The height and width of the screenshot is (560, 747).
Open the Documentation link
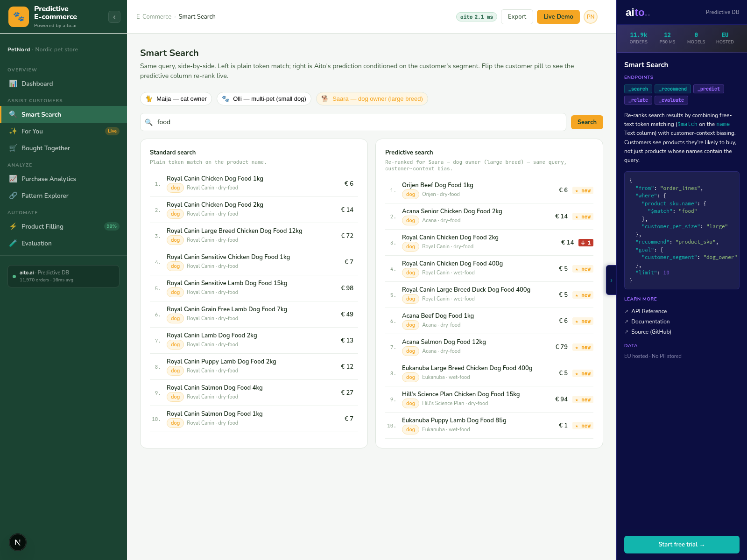tap(650, 322)
